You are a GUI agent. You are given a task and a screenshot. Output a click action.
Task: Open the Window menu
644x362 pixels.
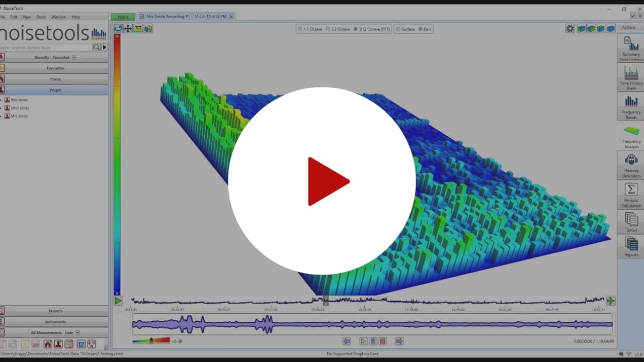(58, 17)
